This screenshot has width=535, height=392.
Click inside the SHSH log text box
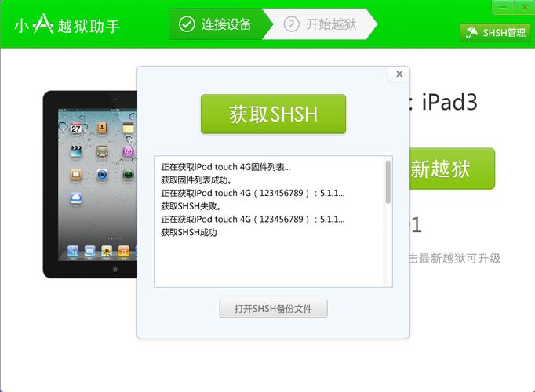(269, 222)
